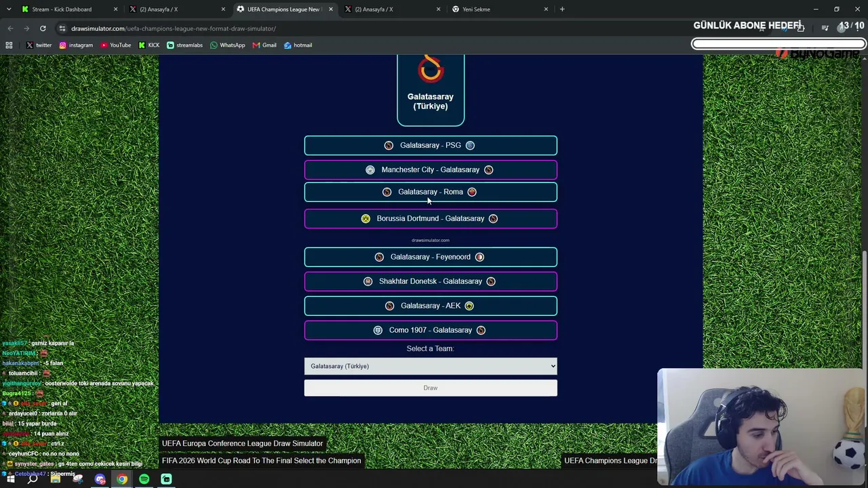
Task: Close the Stream - Kick Dashboard tab
Action: pos(115,9)
